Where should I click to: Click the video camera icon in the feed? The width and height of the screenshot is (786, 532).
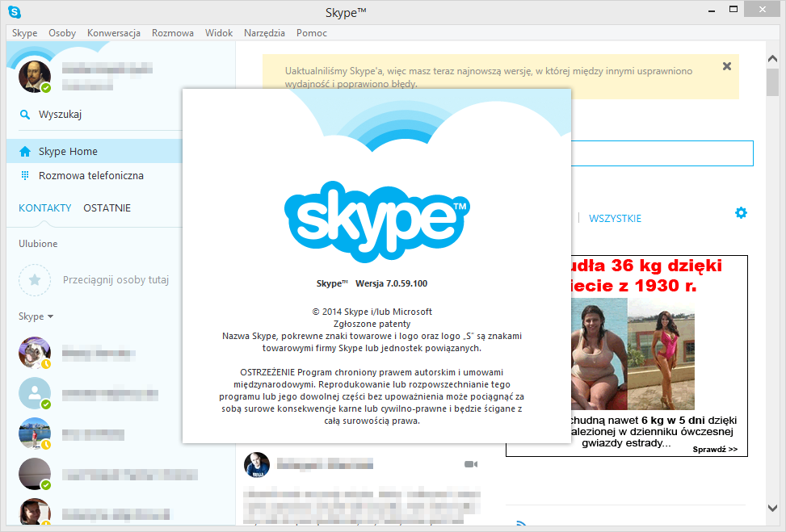471,464
